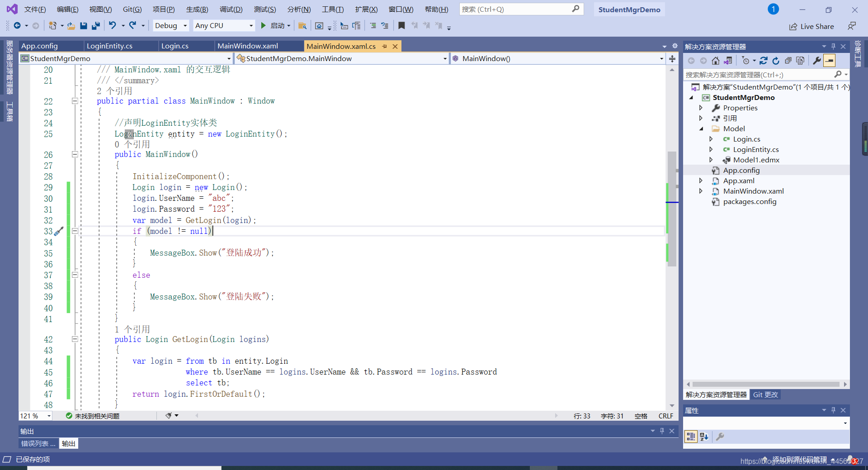Viewport: 868px width, 470px height.
Task: Open Properties wrench in Solution Explorer toolbar
Action: [817, 61]
